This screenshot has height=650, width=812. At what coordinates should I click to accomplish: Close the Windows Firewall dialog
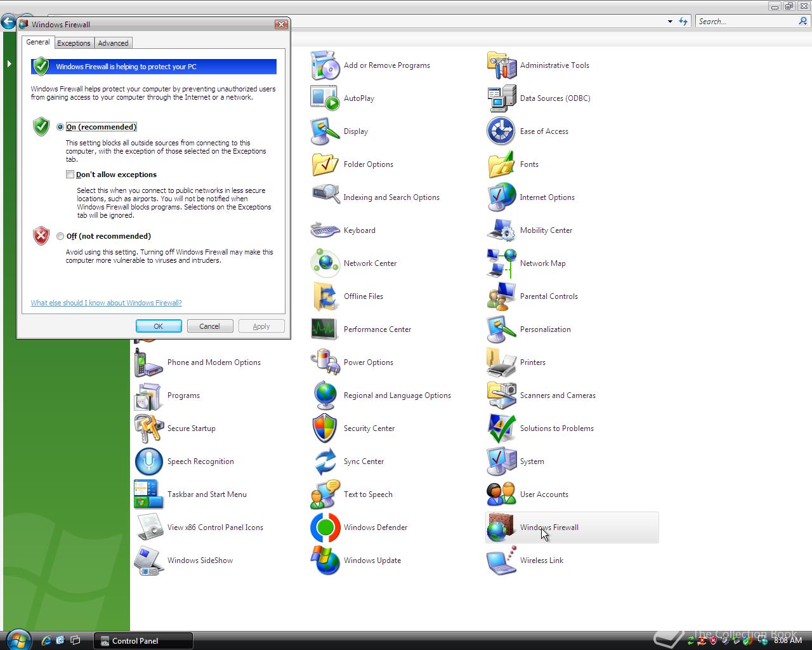[281, 24]
